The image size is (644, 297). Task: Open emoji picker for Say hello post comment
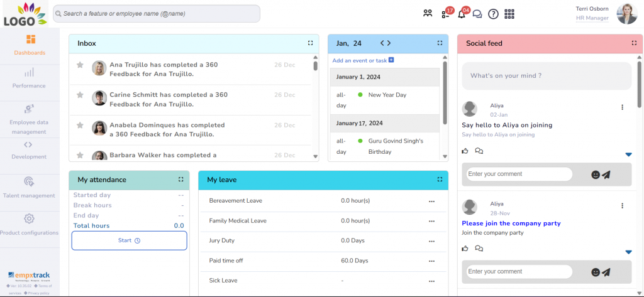pyautogui.click(x=596, y=175)
